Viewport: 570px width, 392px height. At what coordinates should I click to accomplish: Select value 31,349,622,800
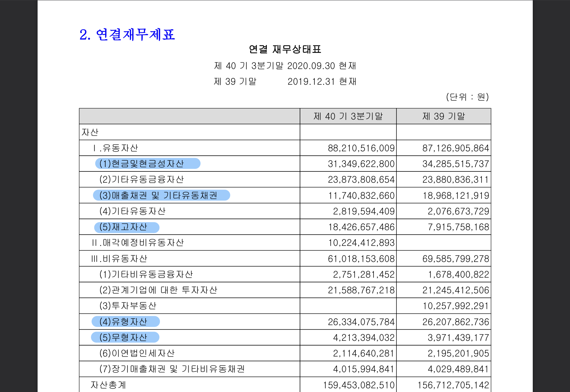coord(361,164)
